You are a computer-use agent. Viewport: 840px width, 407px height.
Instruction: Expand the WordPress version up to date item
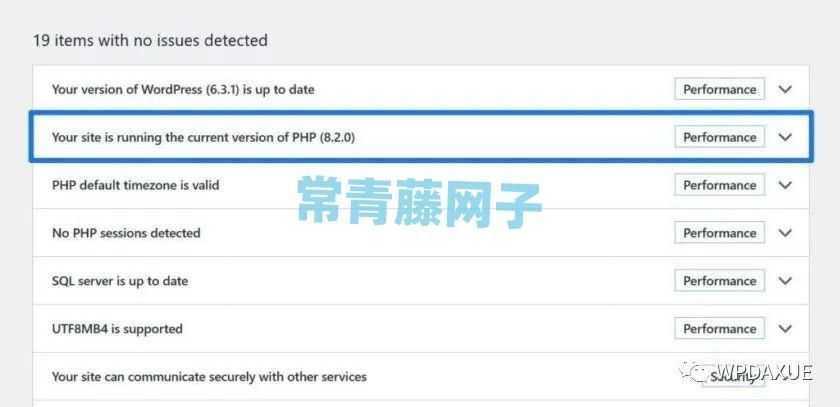click(785, 89)
